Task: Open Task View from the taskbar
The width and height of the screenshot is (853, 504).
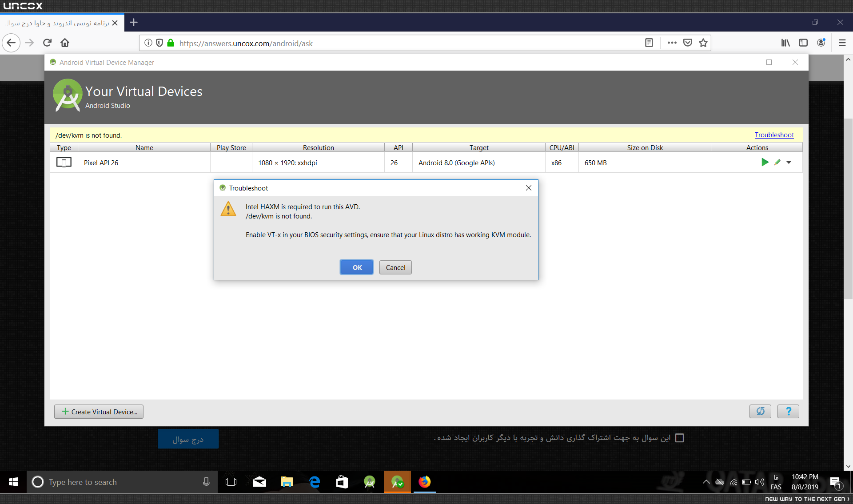Action: 231,482
